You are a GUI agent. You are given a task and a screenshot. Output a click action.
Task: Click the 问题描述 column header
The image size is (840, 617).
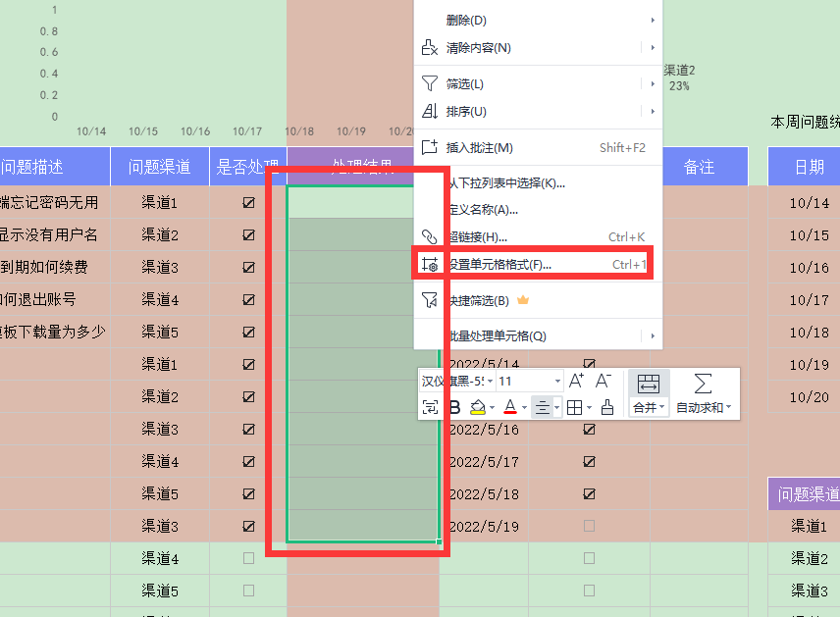click(55, 167)
